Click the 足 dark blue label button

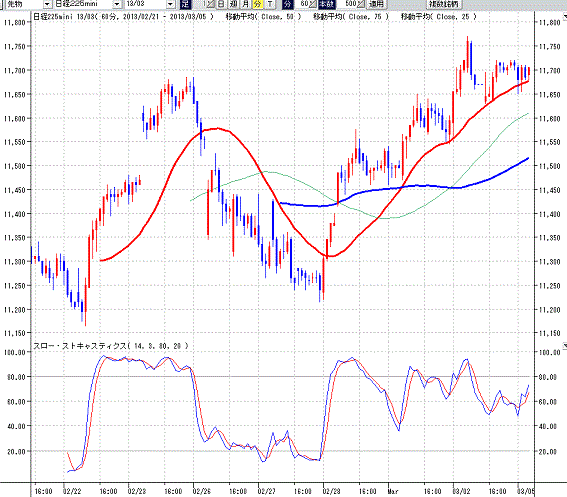point(186,4)
